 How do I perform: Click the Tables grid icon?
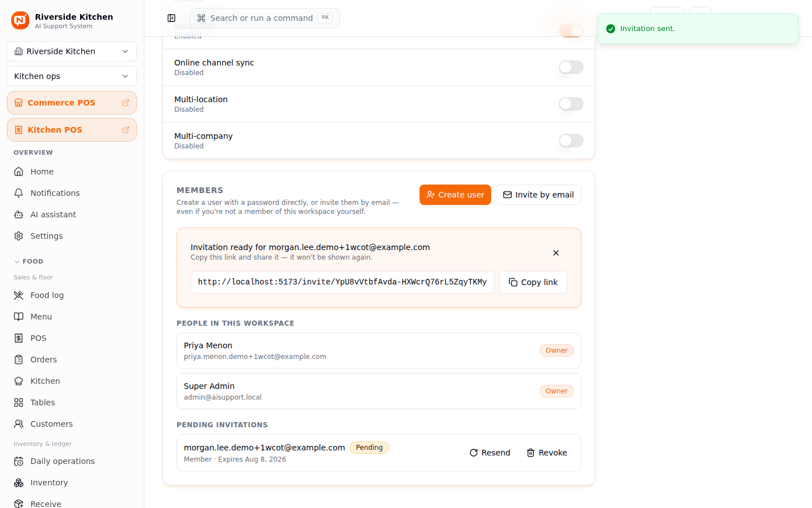click(19, 402)
